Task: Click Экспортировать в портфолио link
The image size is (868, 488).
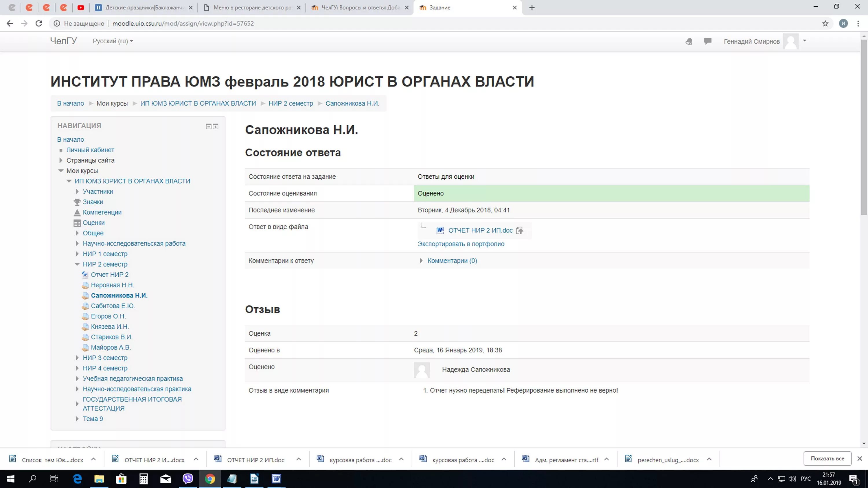Action: click(x=461, y=244)
